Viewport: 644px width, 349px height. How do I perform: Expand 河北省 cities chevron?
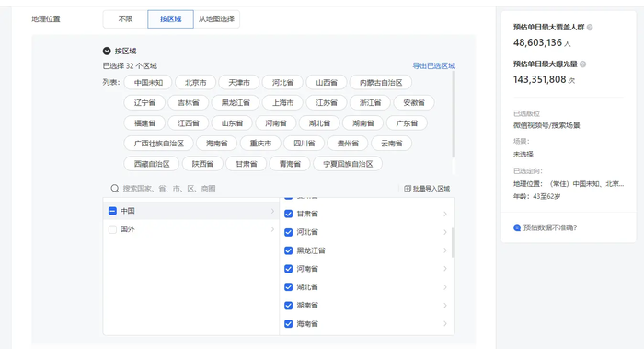[x=445, y=232]
